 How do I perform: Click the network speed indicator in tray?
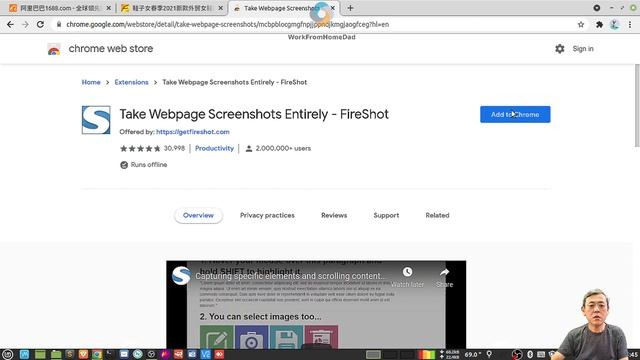pos(450,354)
